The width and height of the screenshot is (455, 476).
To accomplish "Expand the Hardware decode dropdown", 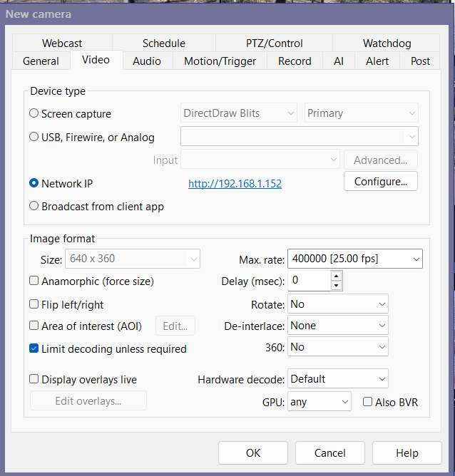I will coord(337,379).
